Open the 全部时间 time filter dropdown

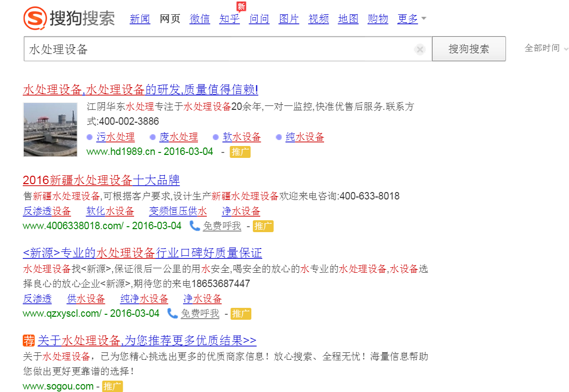pyautogui.click(x=546, y=48)
